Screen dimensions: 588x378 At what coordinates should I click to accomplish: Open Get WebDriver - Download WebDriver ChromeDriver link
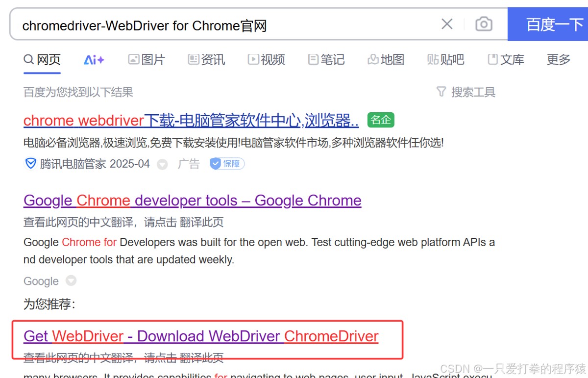201,336
